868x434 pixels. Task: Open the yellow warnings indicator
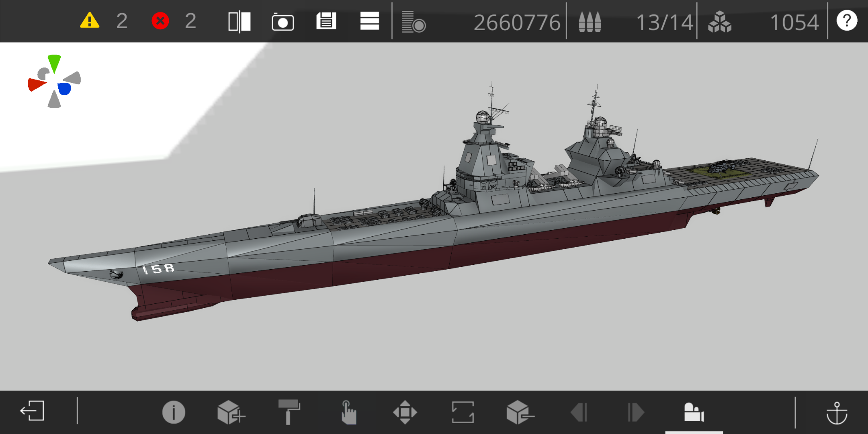[x=90, y=20]
